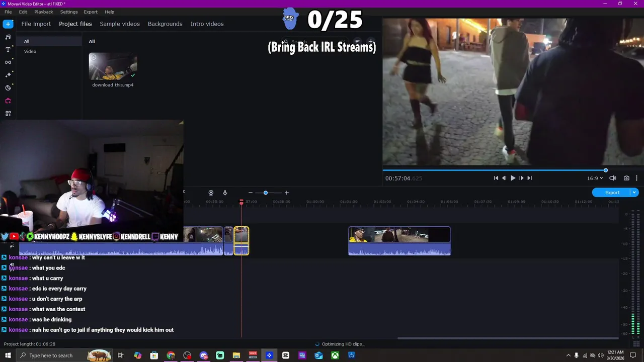Open the Export options dropdown arrow
The image size is (644, 362).
pos(634,193)
